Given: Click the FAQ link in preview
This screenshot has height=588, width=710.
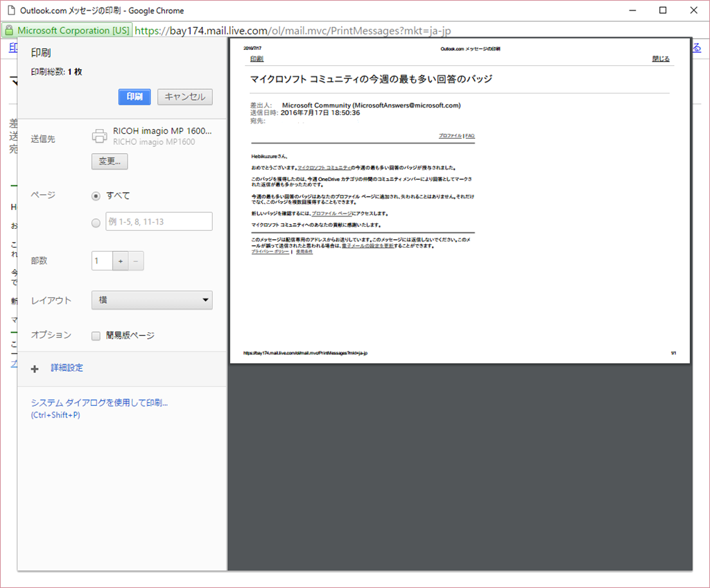Looking at the screenshot, I should [x=470, y=136].
